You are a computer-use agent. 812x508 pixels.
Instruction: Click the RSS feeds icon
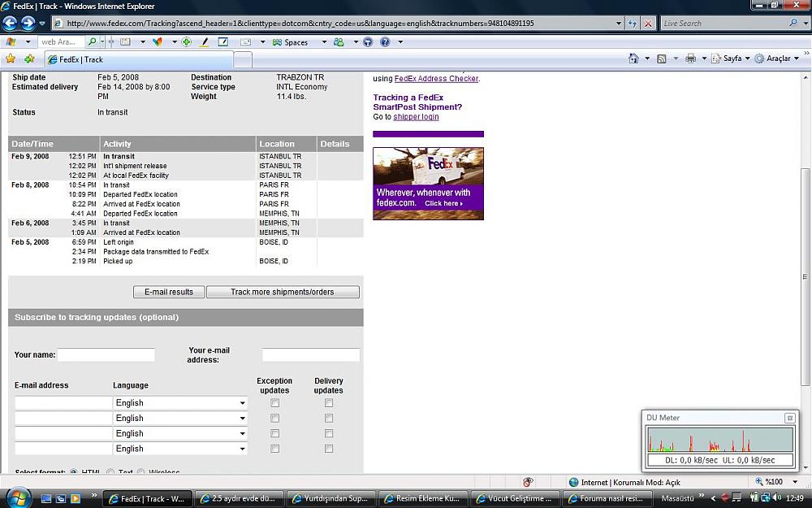(661, 59)
